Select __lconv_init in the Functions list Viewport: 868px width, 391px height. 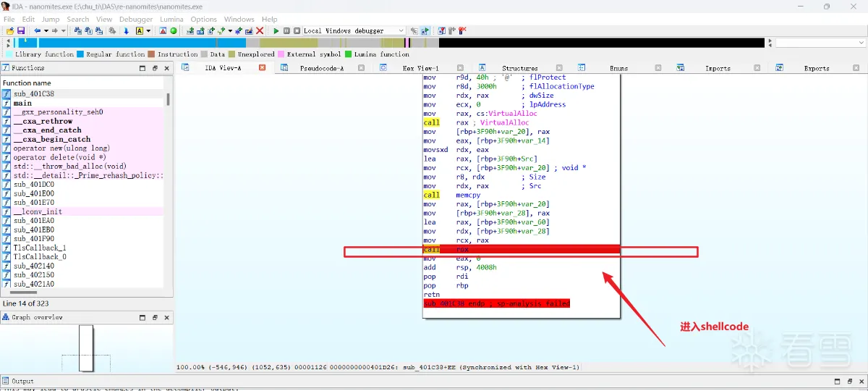pos(82,211)
